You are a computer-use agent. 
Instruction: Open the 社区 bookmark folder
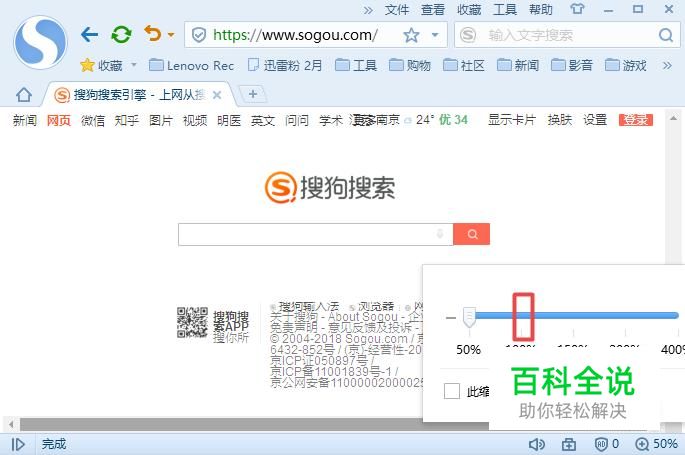[x=464, y=65]
